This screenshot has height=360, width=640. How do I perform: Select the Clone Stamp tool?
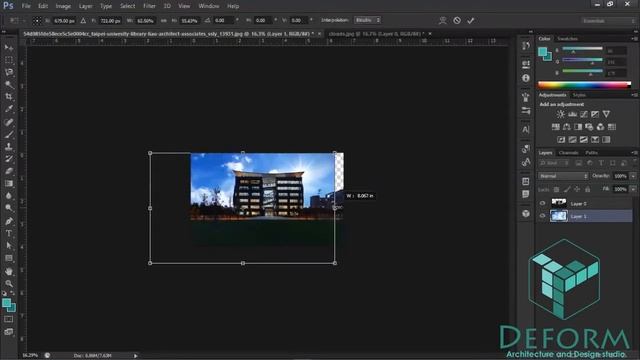[9, 146]
